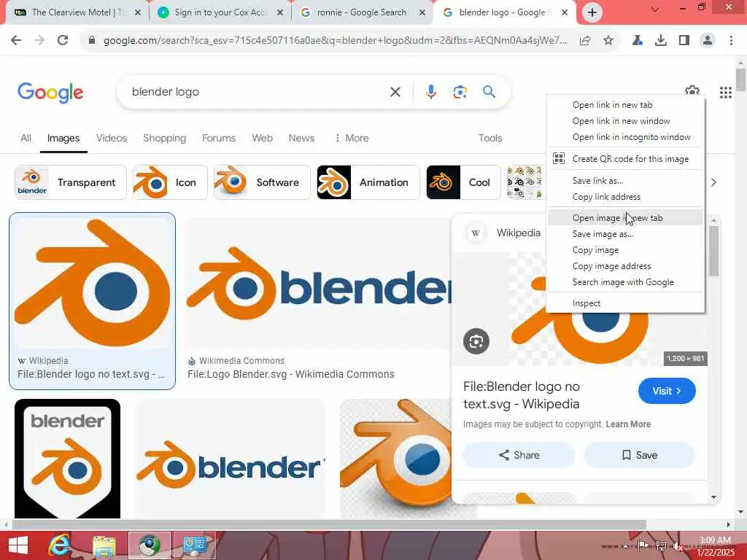
Task: Select the News search tab
Action: tap(301, 138)
